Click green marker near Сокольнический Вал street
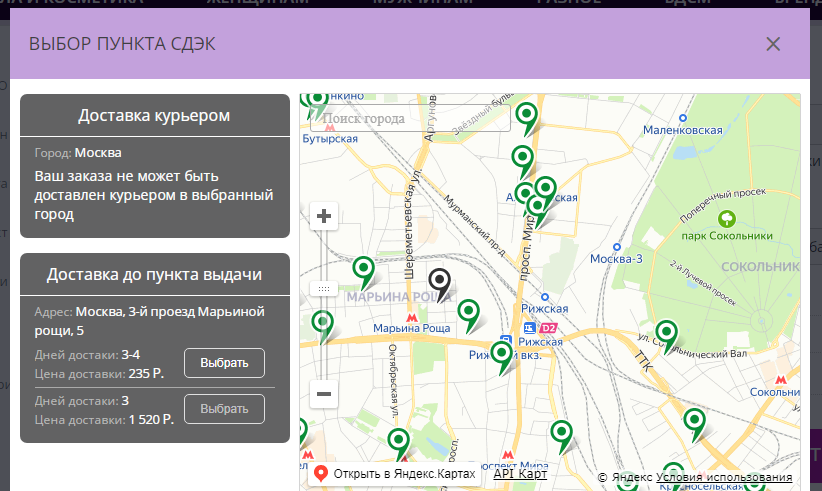 [666, 332]
